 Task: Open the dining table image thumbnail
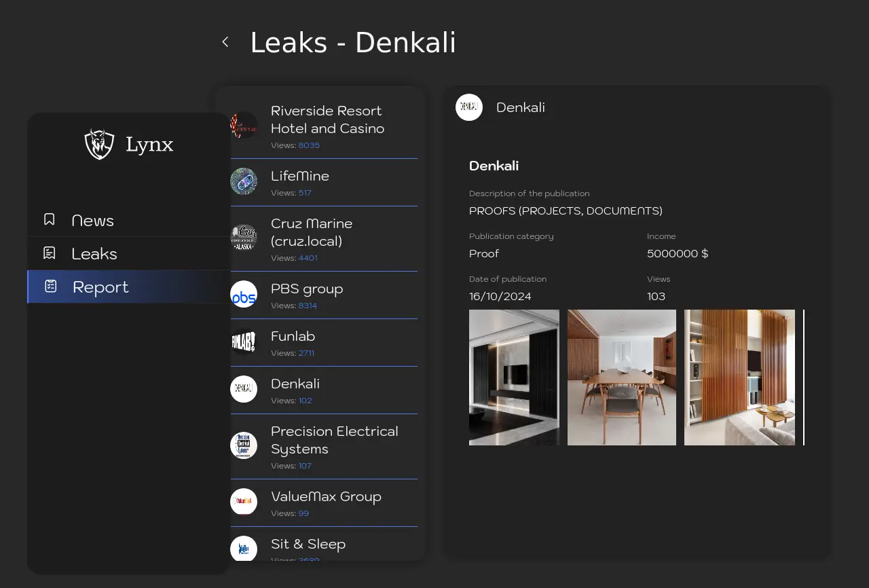(x=622, y=378)
